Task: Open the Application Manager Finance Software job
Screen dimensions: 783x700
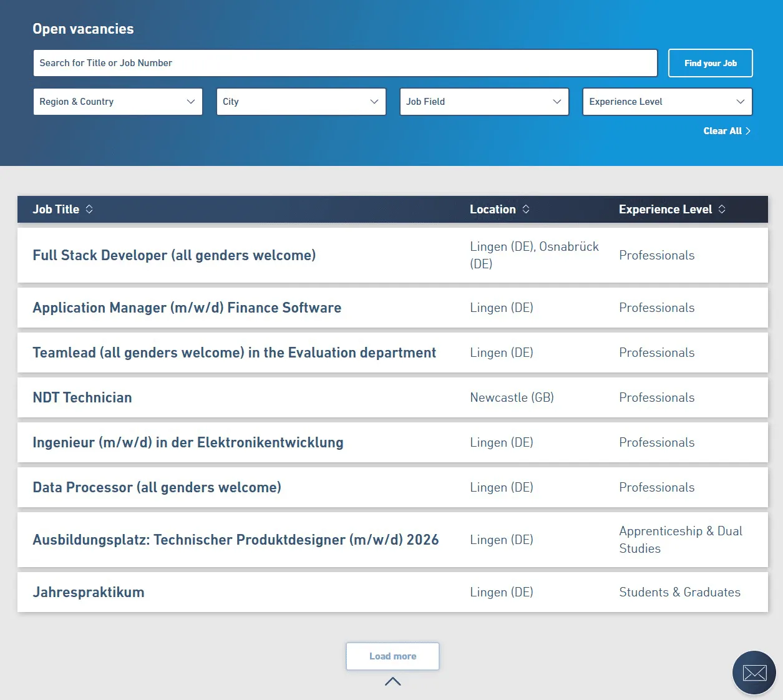Action: coord(187,308)
